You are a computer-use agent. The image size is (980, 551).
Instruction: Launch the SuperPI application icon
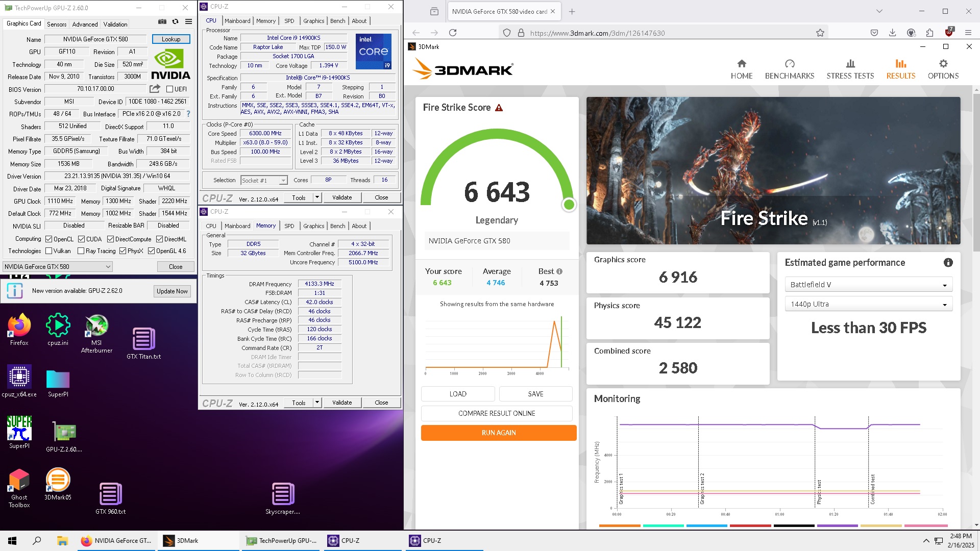19,432
